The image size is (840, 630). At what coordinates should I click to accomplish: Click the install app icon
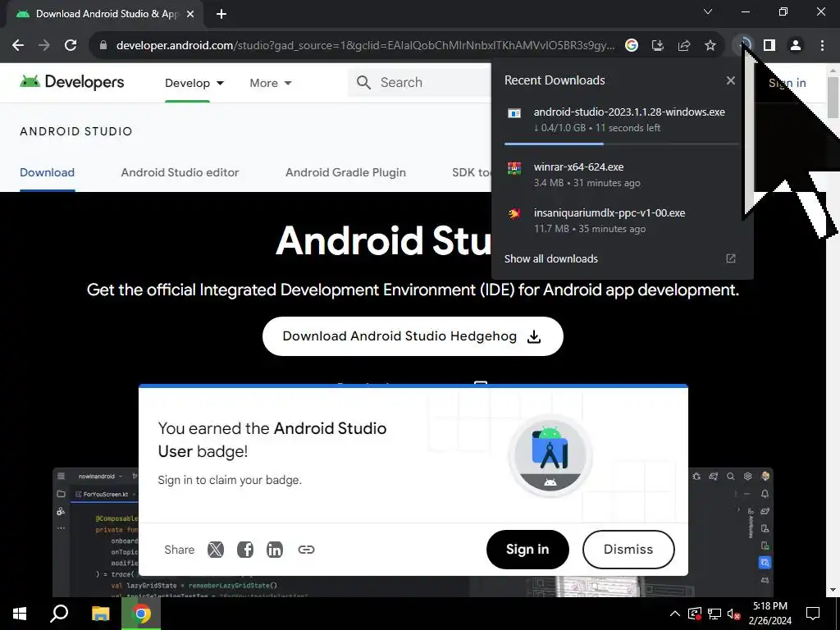[x=658, y=46]
